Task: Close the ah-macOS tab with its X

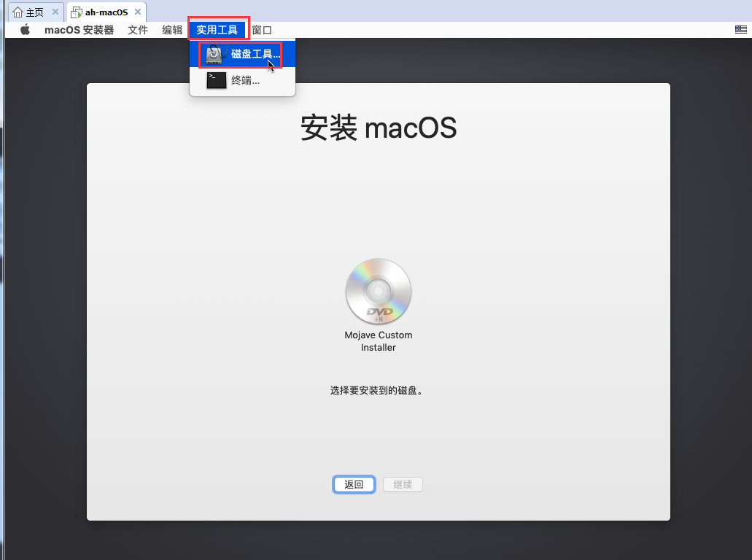Action: click(x=137, y=12)
